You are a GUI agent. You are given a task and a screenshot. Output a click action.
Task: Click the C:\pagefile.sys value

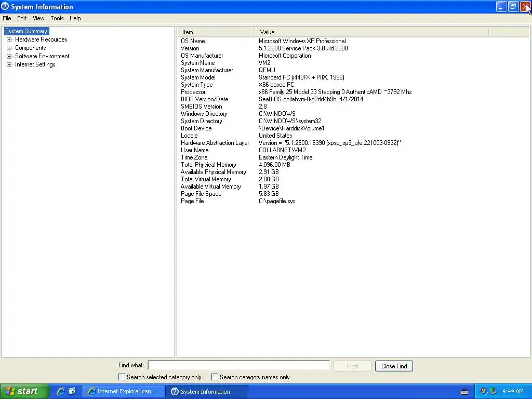pos(277,202)
